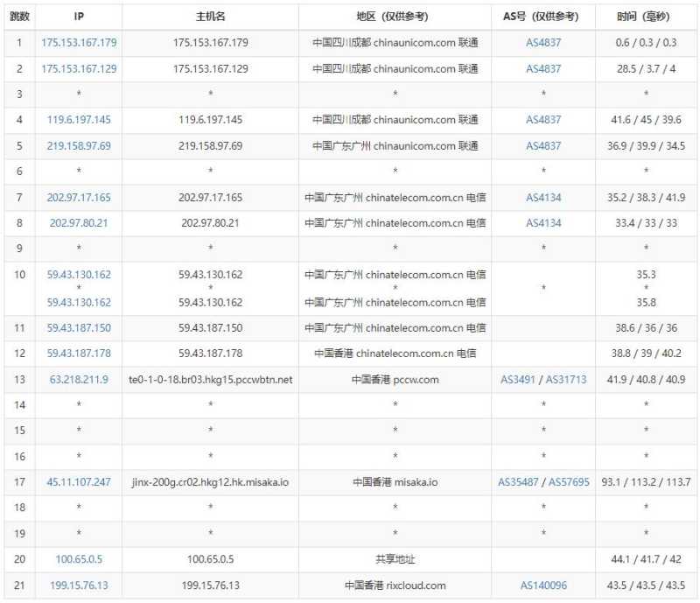Click the 59.43.187.150 IP link
The height and width of the screenshot is (603, 700).
coord(79,328)
